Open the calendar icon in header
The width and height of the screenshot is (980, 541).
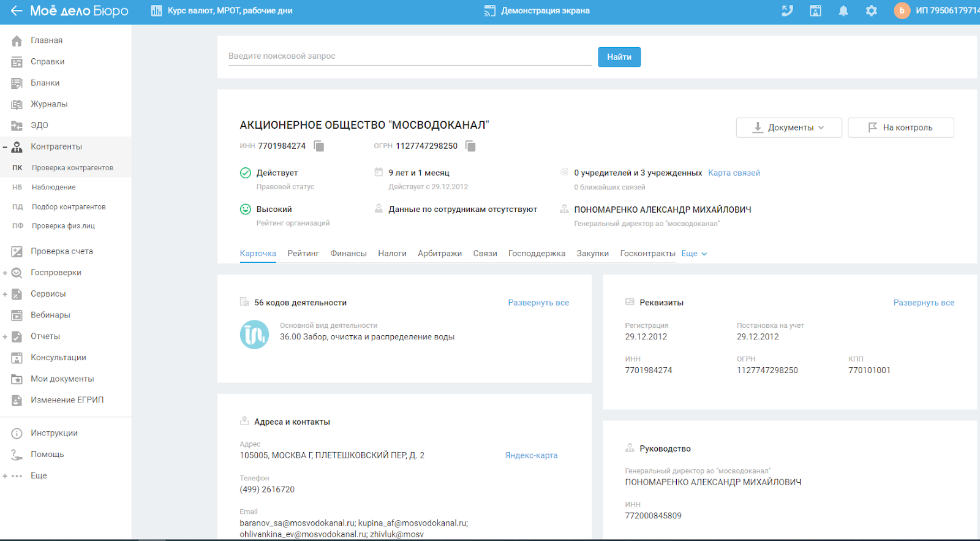tap(815, 10)
